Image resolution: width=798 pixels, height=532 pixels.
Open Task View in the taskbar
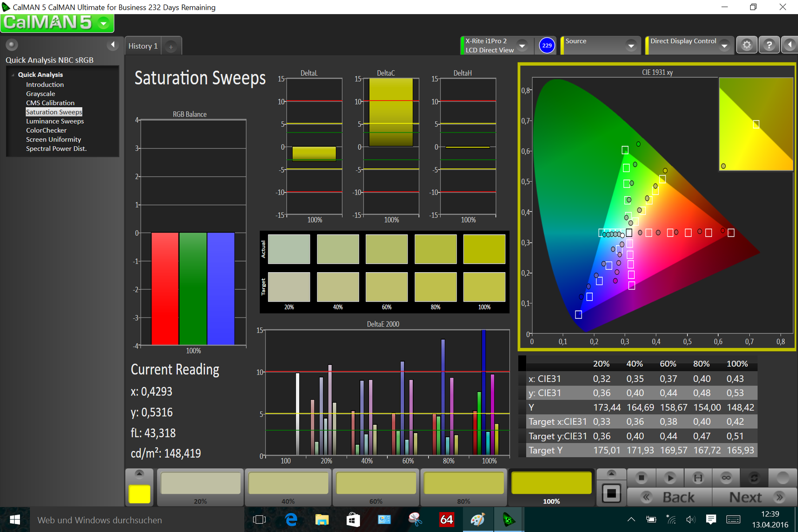pyautogui.click(x=259, y=520)
